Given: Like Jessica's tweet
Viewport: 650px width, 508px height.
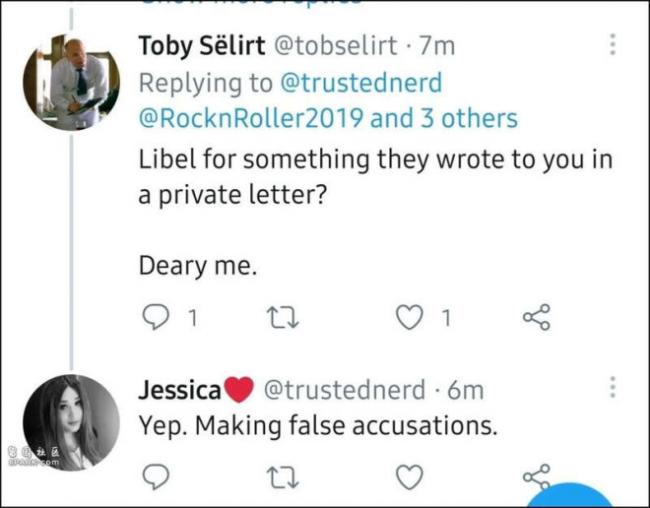Looking at the screenshot, I should pos(410,477).
